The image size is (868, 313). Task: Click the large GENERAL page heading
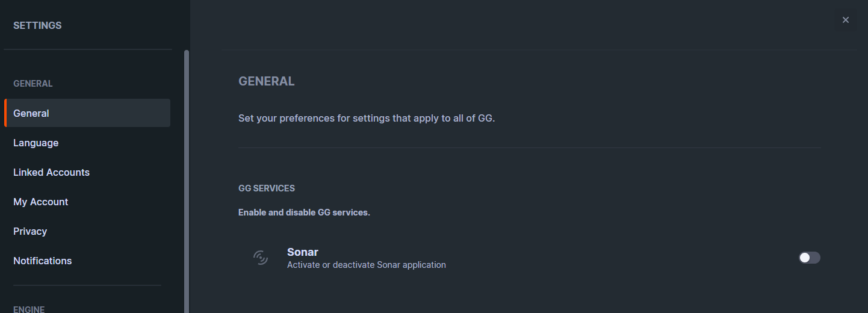(267, 81)
